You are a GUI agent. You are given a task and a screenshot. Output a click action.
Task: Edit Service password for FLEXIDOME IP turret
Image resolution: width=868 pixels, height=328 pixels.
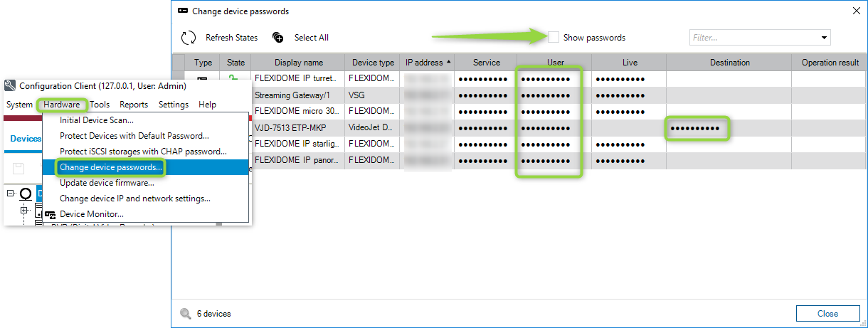point(486,79)
